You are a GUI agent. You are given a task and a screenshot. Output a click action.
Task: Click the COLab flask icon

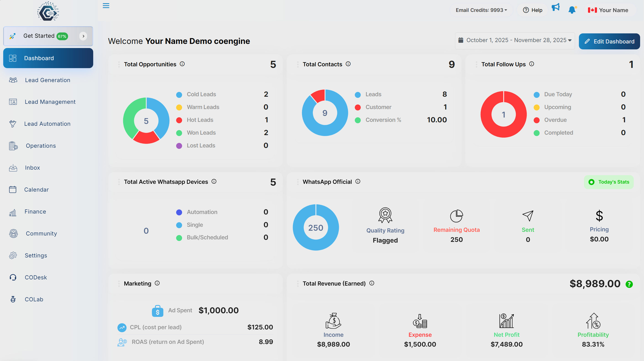coord(13,299)
